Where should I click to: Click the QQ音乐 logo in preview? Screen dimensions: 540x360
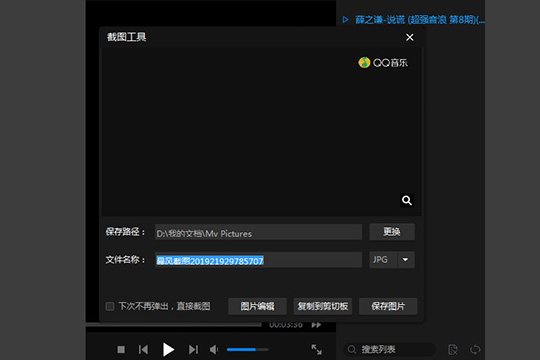tap(383, 63)
